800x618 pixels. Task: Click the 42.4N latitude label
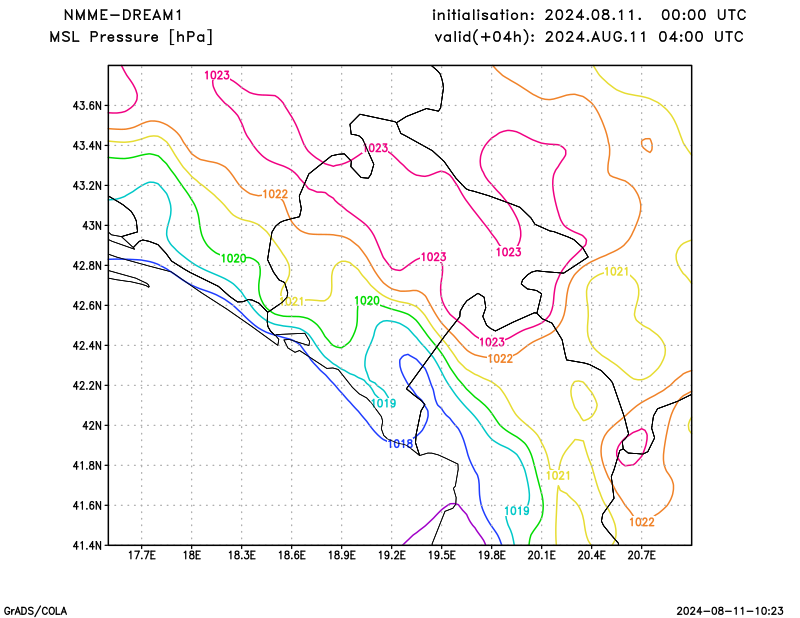(x=87, y=345)
